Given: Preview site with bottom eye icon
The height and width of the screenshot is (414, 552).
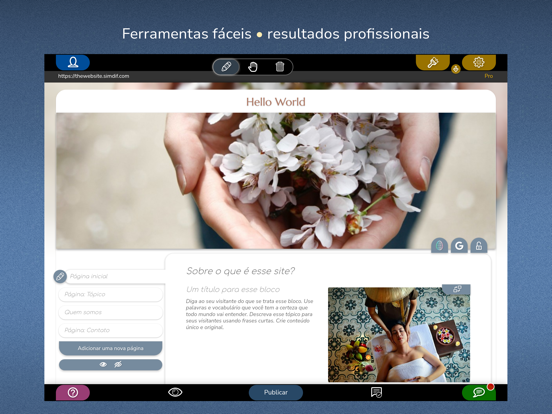Looking at the screenshot, I should (175, 392).
